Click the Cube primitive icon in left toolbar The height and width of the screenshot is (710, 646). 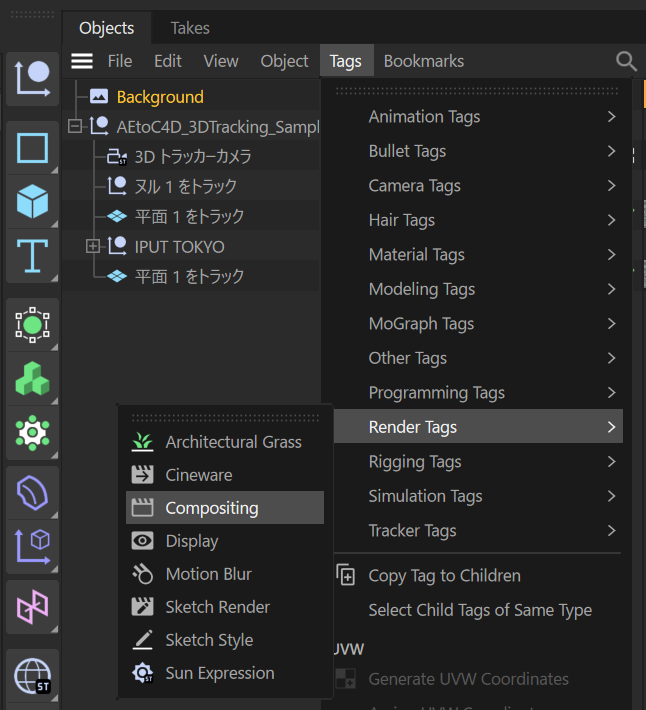click(33, 202)
